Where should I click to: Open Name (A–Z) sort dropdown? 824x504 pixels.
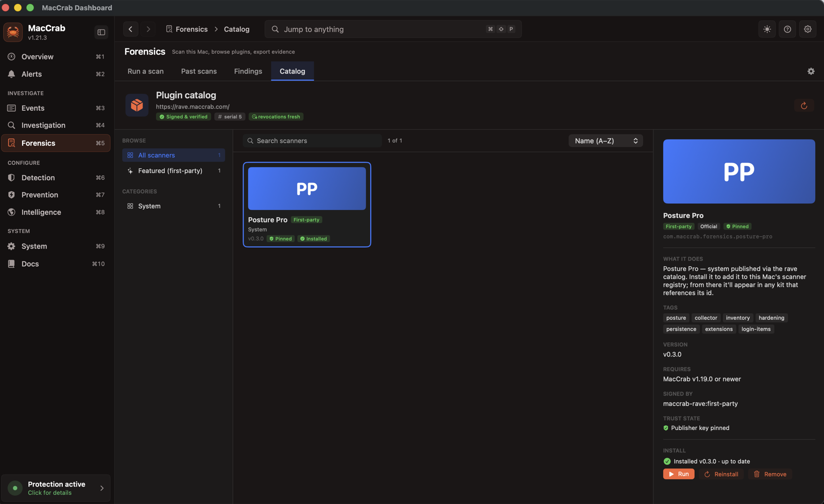[606, 141]
